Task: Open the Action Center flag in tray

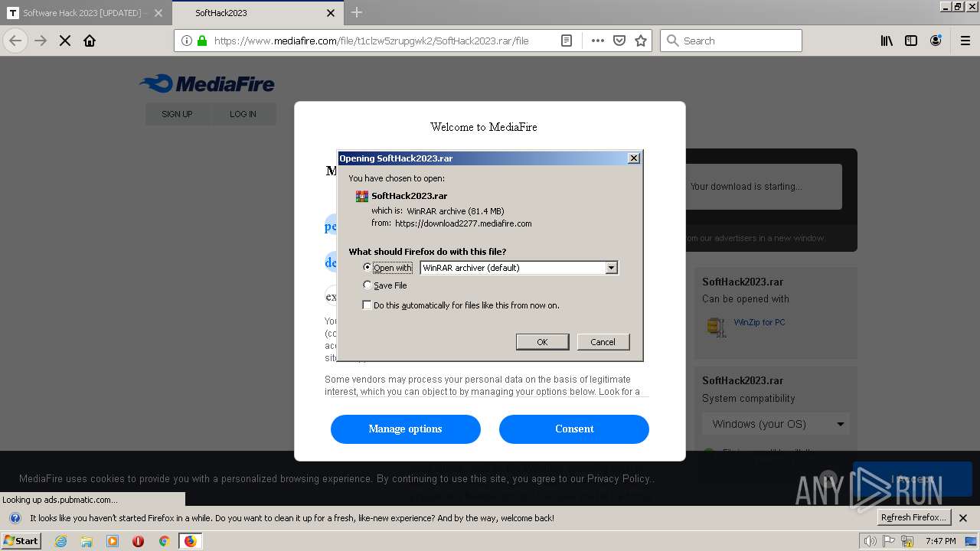Action: [x=889, y=541]
